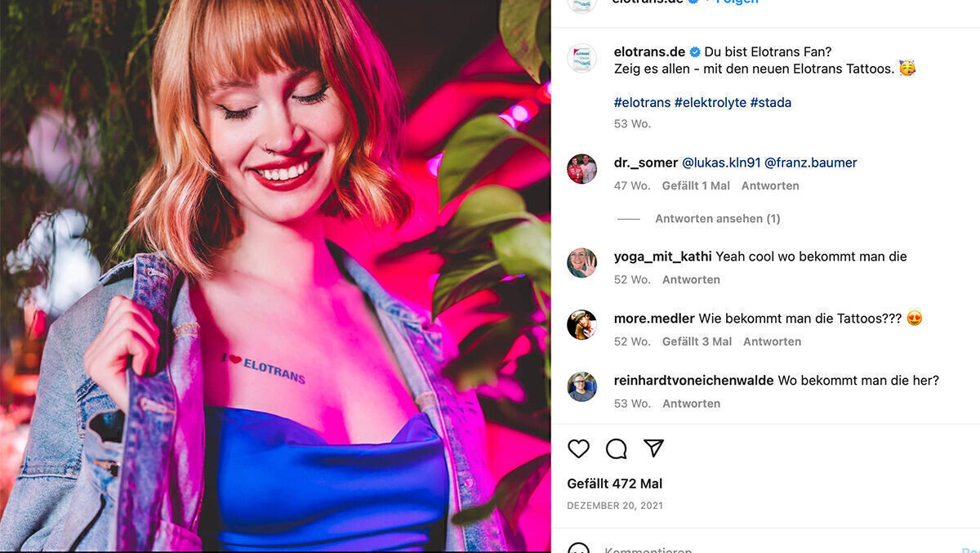This screenshot has height=553, width=980.
Task: Click more.medler's profile avatar
Action: pyautogui.click(x=581, y=325)
